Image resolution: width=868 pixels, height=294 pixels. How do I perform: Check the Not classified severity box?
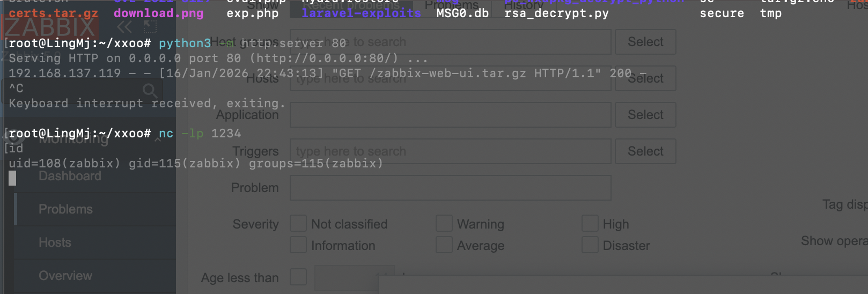click(298, 224)
